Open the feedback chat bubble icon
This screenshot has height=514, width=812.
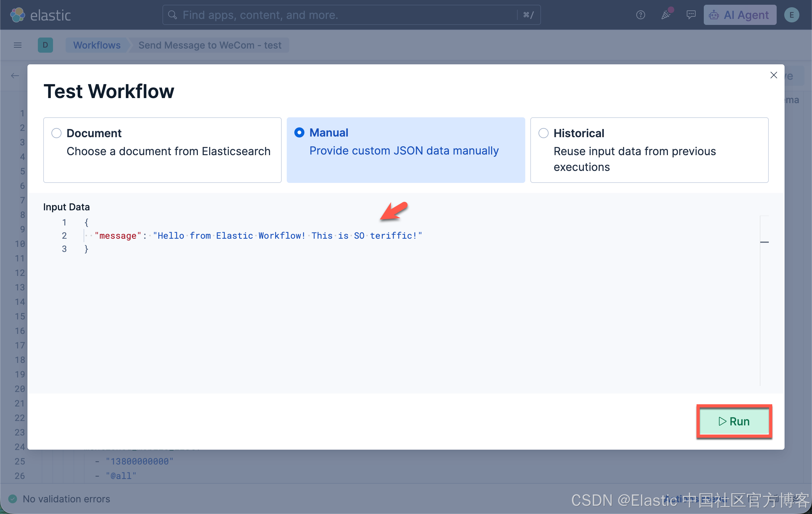coord(691,15)
